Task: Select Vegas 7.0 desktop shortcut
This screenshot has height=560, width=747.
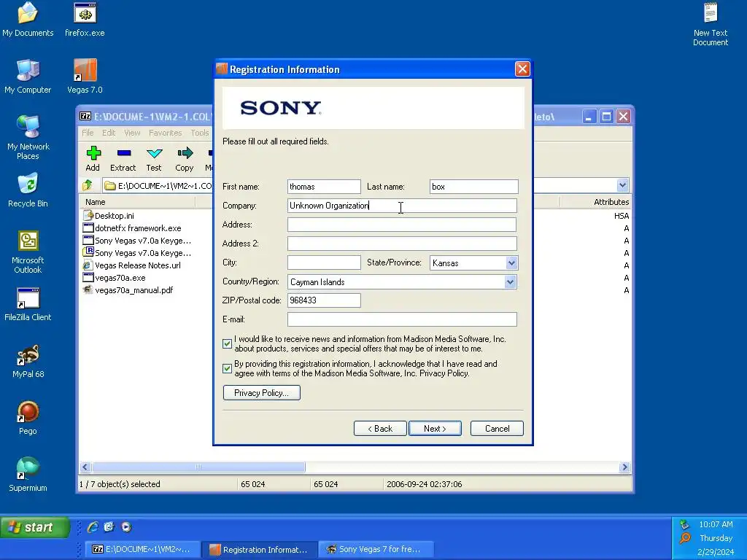Action: click(85, 77)
